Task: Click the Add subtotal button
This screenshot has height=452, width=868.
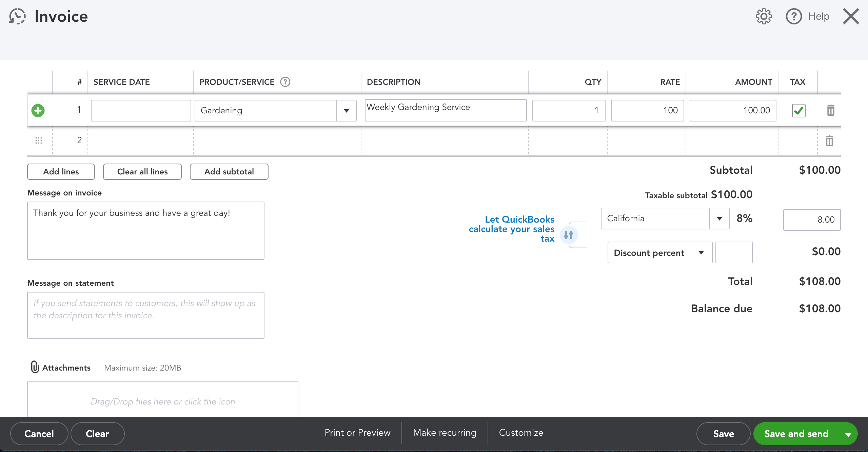Action: (229, 172)
